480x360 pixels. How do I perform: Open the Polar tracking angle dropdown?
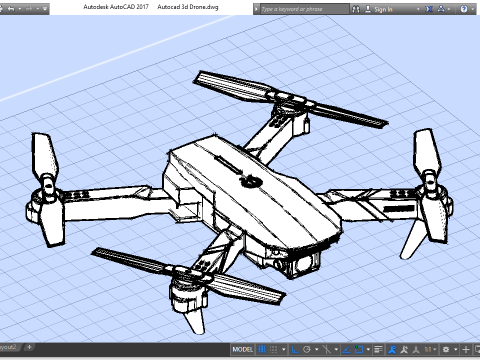click(x=316, y=349)
